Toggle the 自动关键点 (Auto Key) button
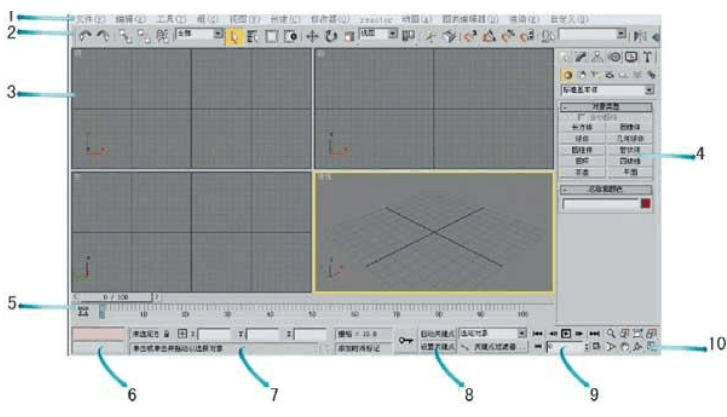 [437, 334]
